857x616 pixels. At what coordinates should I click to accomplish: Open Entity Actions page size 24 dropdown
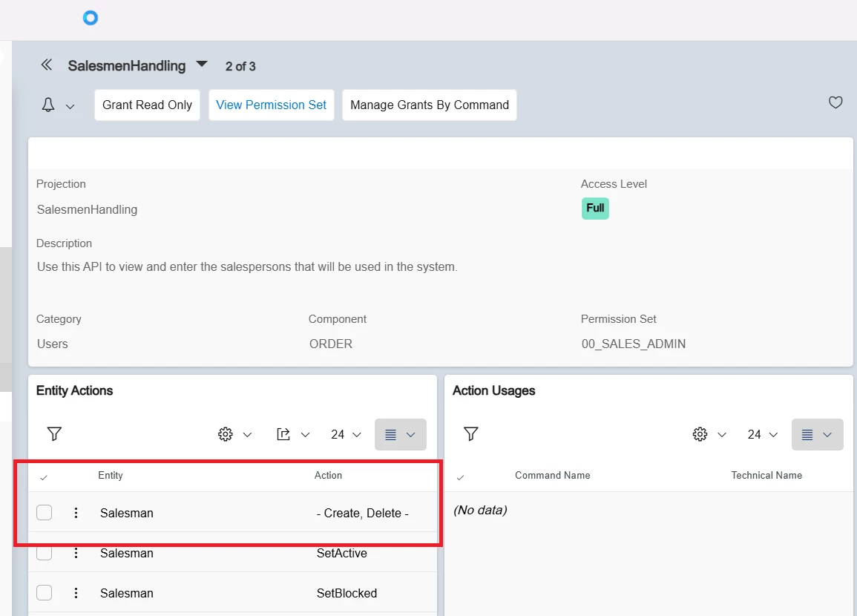tap(346, 434)
